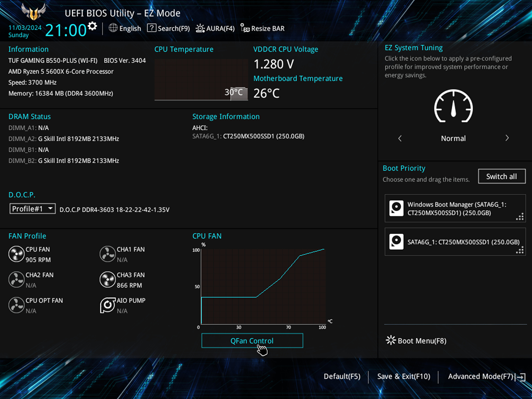This screenshot has width=532, height=399.
Task: Select the AIO PUMP icon
Action: (107, 305)
